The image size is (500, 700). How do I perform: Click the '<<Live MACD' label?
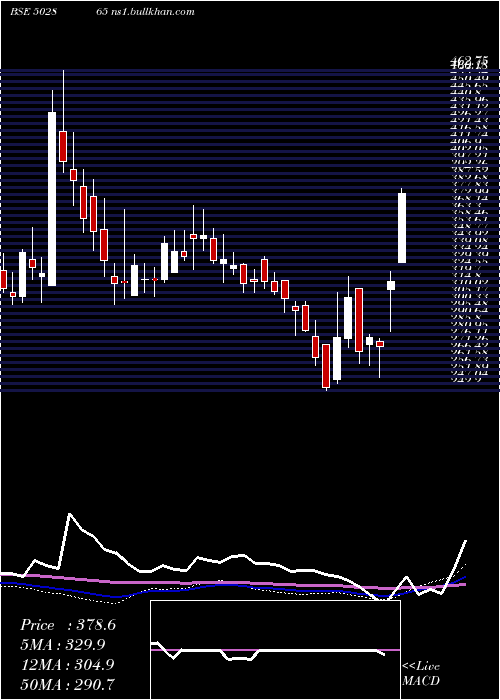click(x=421, y=674)
